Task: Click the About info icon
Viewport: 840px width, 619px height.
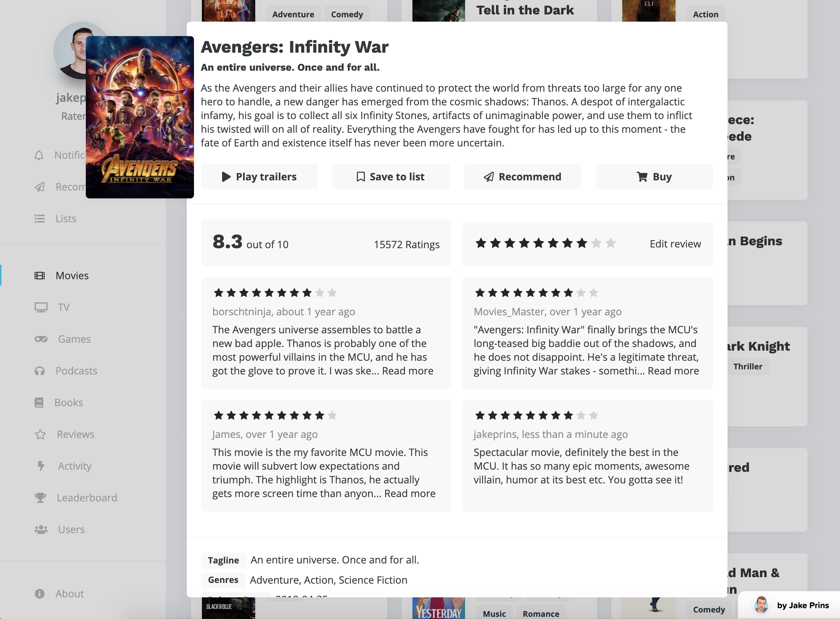Action: 40,593
